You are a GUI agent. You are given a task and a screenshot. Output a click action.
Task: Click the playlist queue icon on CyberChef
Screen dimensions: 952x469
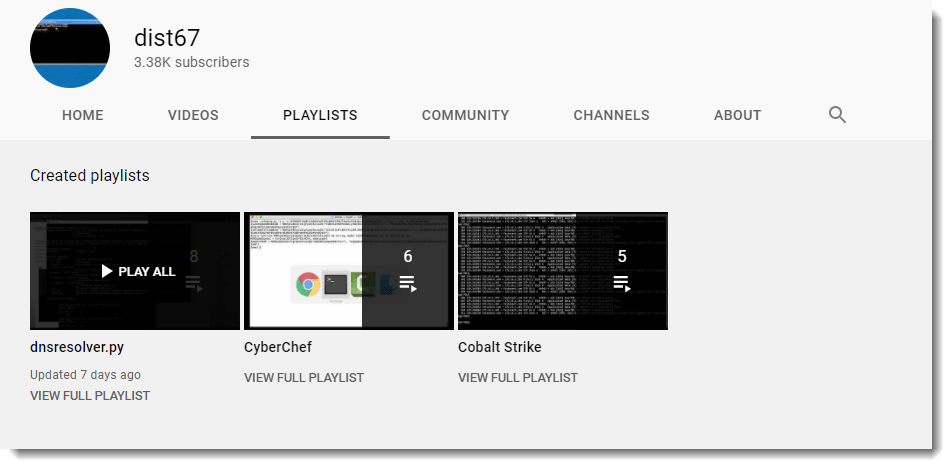407,284
